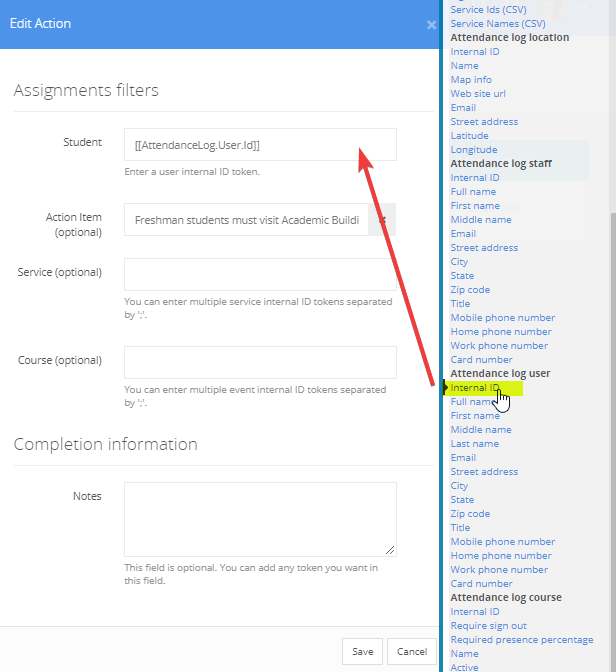Insert the Required presence percentage token
Image resolution: width=616 pixels, height=672 pixels.
click(x=522, y=639)
